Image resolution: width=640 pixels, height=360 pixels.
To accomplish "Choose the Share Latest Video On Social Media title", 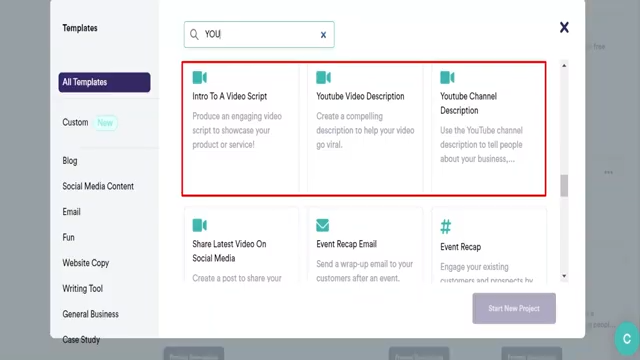I will coord(229,251).
